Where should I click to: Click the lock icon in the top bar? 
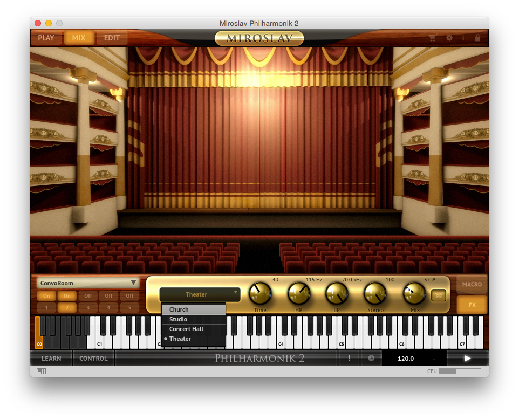click(x=477, y=38)
